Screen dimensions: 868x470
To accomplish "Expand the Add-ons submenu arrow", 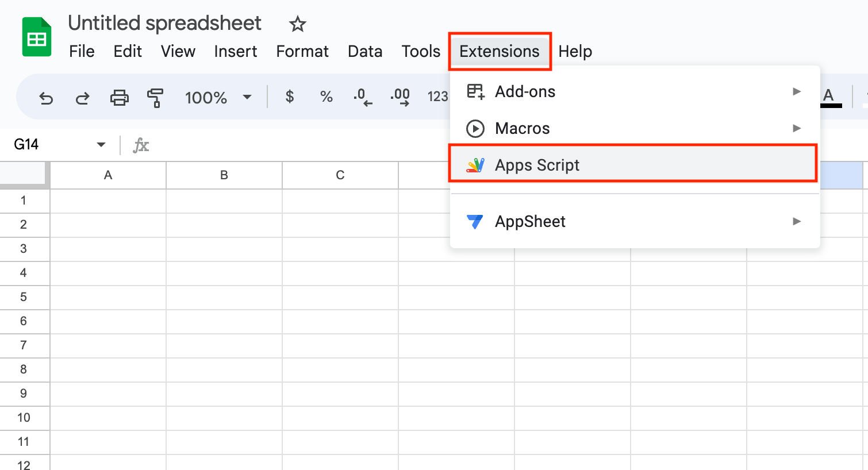I will (797, 91).
